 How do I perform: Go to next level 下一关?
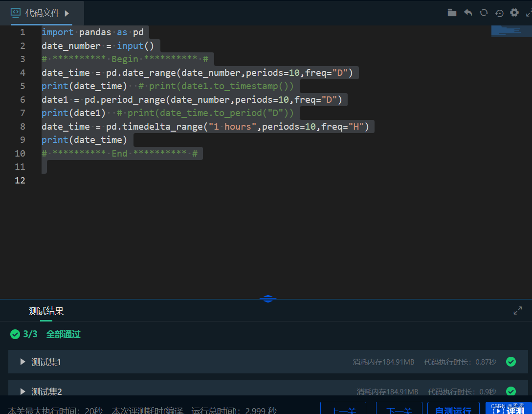399,408
